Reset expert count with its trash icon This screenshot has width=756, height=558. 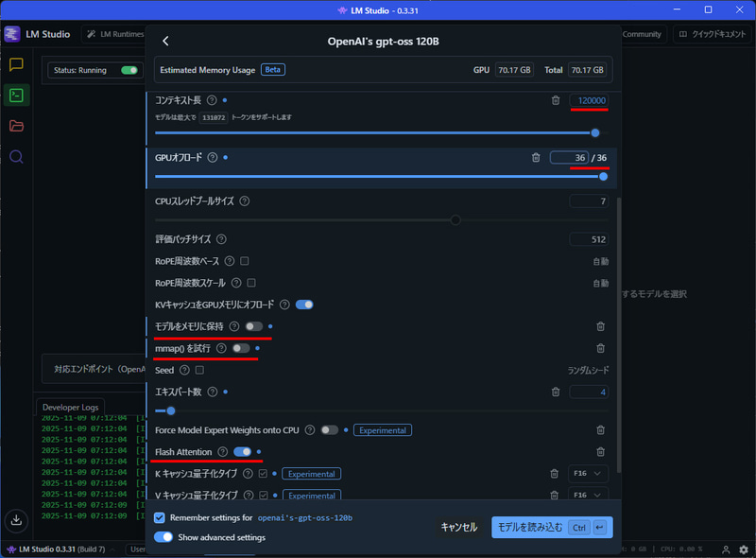[556, 392]
